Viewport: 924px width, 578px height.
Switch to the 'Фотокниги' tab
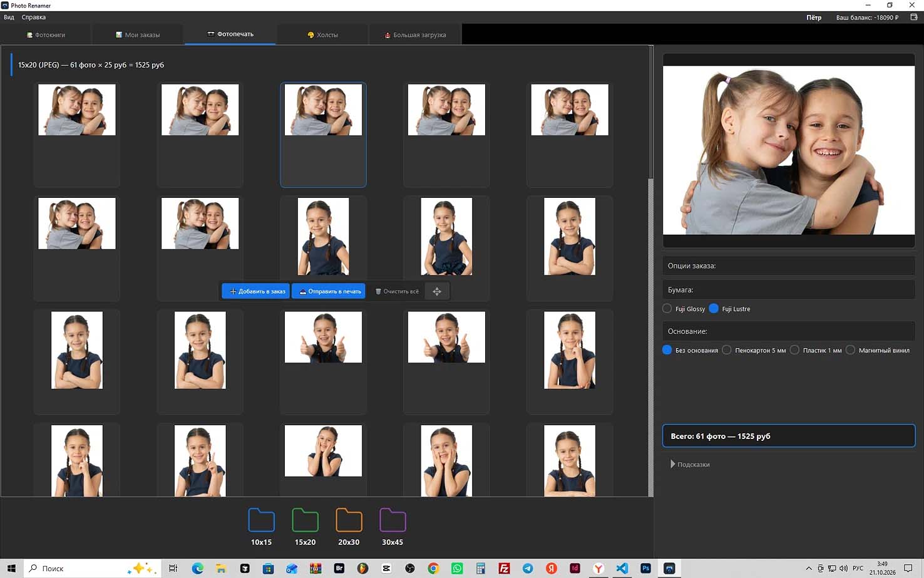click(46, 35)
